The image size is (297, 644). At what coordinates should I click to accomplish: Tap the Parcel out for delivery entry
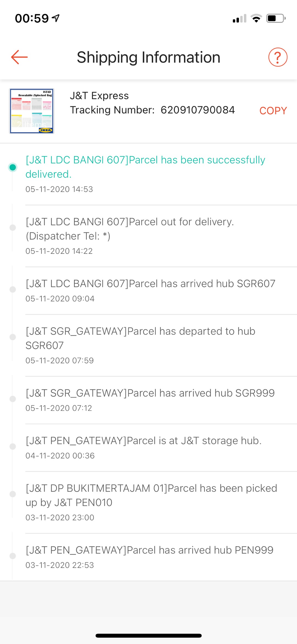point(130,229)
